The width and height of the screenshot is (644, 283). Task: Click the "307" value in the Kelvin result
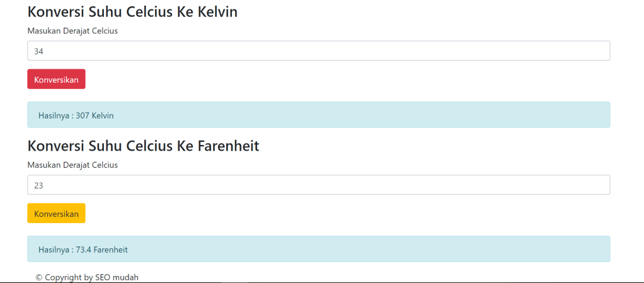(83, 116)
